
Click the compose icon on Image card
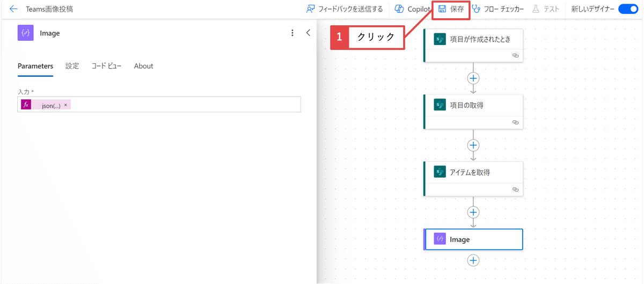coord(440,239)
